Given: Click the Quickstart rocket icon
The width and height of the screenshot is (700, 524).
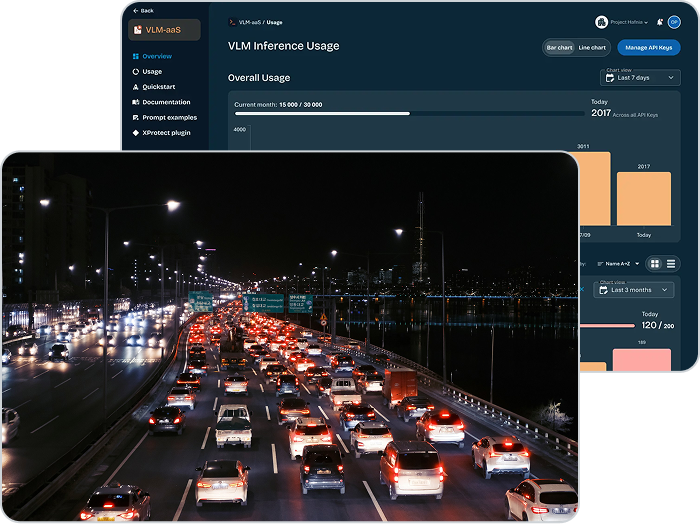Looking at the screenshot, I should (x=136, y=87).
